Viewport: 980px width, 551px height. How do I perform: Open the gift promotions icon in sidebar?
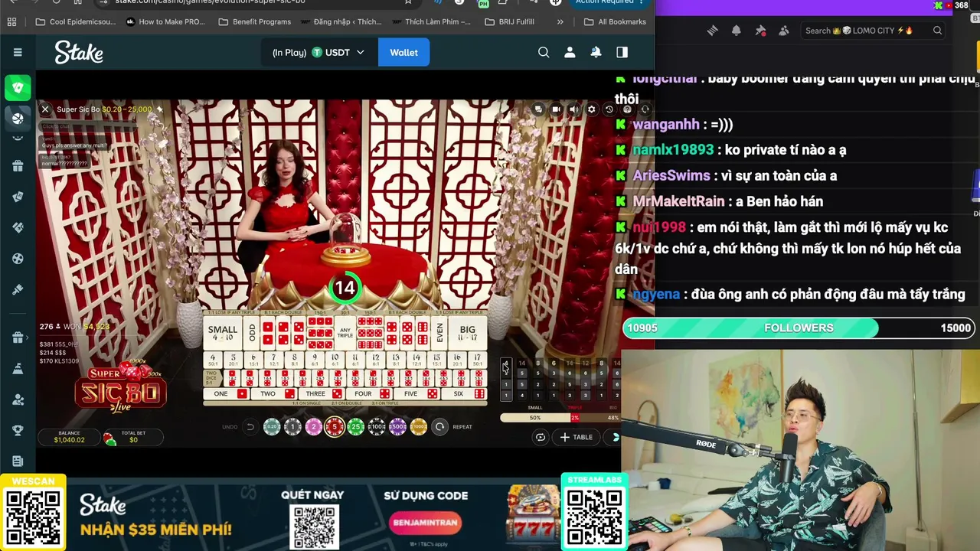tap(18, 165)
